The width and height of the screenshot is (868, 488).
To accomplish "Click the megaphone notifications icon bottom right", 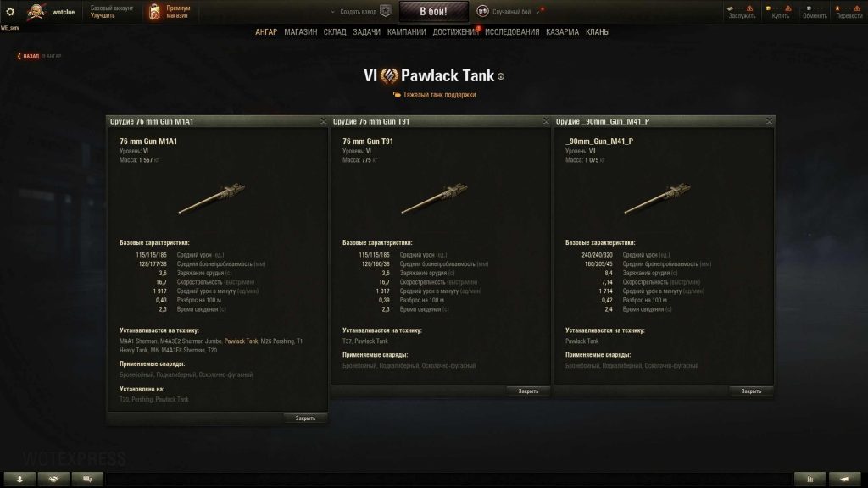I will (x=844, y=480).
